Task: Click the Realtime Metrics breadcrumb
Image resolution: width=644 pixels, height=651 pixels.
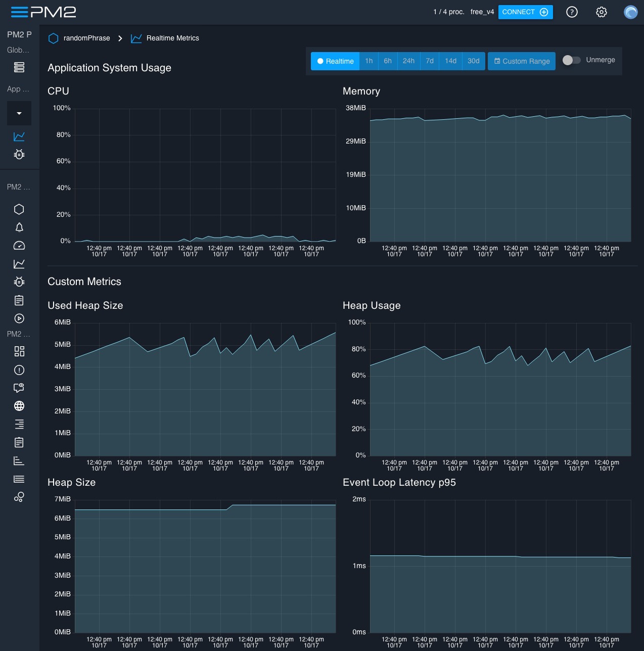Action: (173, 38)
